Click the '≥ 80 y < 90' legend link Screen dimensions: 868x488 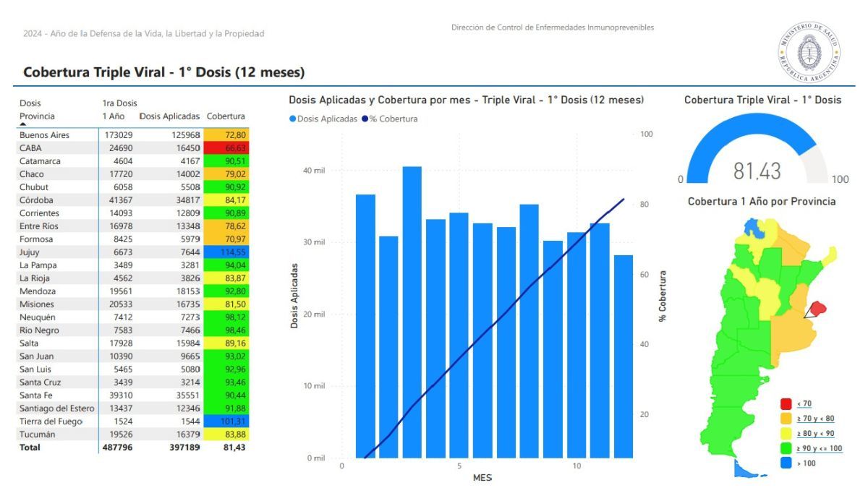pos(817,434)
